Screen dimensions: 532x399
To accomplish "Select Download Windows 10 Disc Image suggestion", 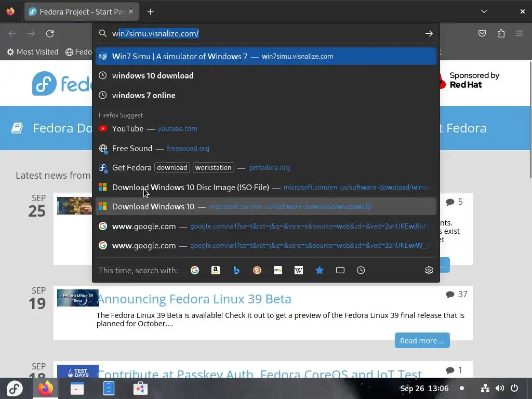I will click(266, 187).
